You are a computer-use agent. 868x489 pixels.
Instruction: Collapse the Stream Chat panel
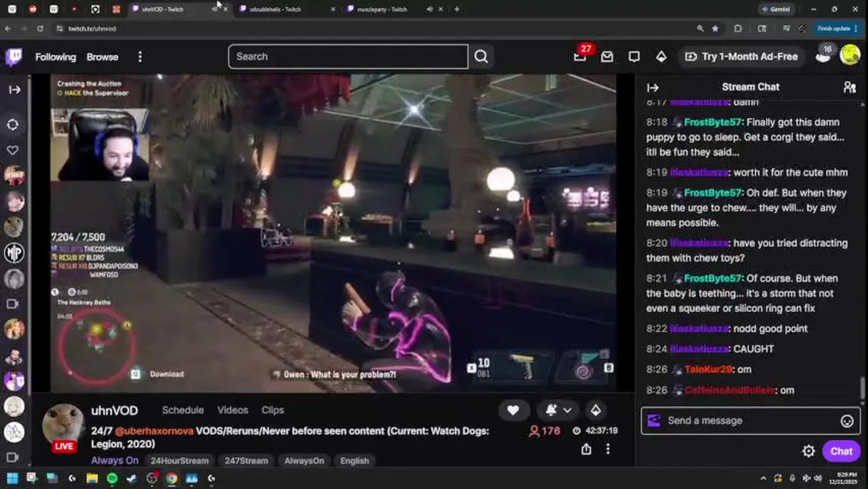tap(653, 88)
